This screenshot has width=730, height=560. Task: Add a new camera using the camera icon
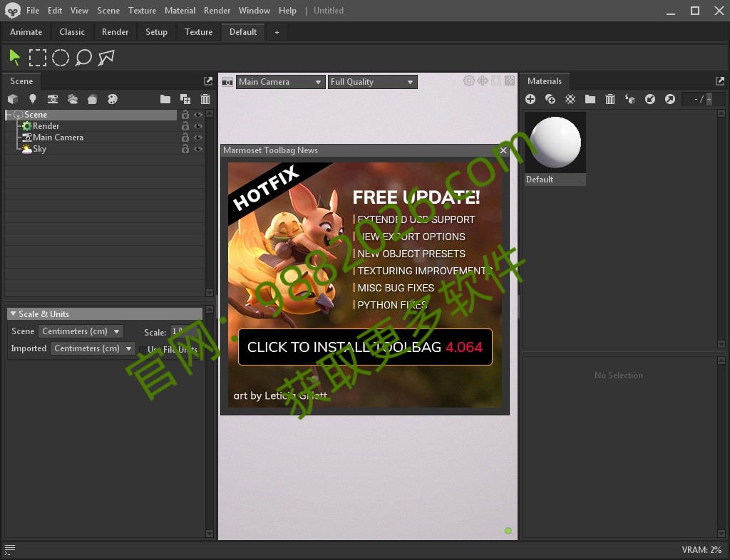click(x=52, y=99)
